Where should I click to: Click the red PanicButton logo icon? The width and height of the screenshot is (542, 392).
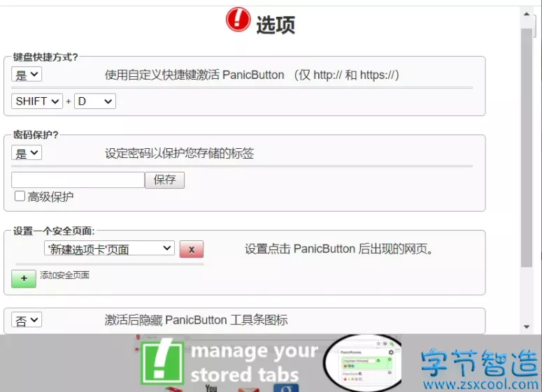coord(238,20)
